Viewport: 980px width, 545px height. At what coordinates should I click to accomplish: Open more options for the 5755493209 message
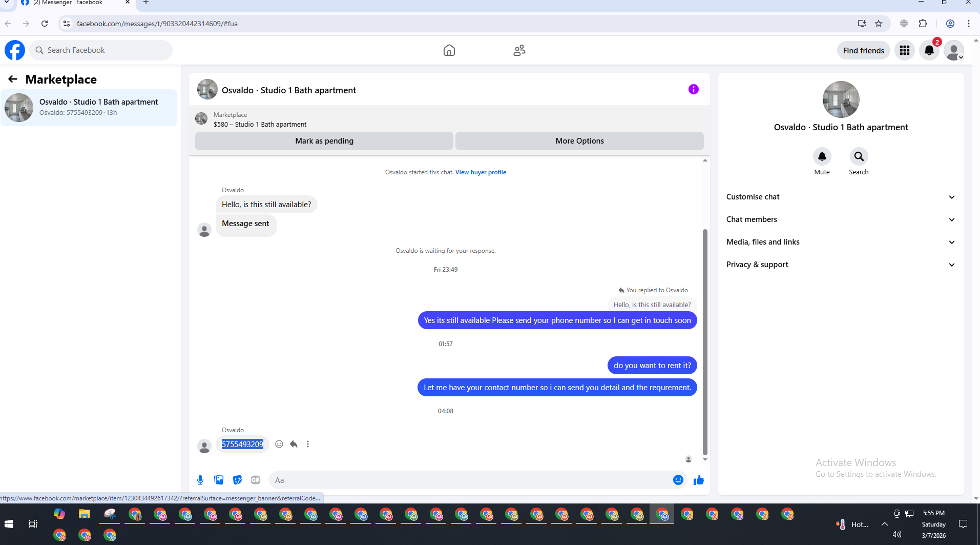tap(308, 444)
